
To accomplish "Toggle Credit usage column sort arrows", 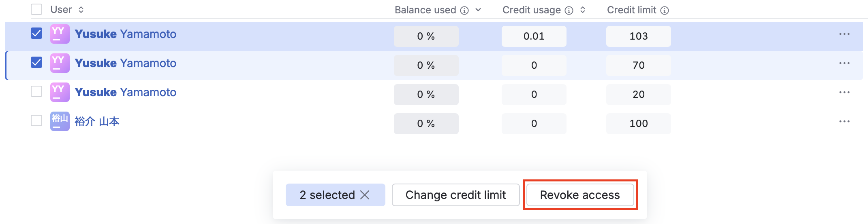I will pos(583,10).
